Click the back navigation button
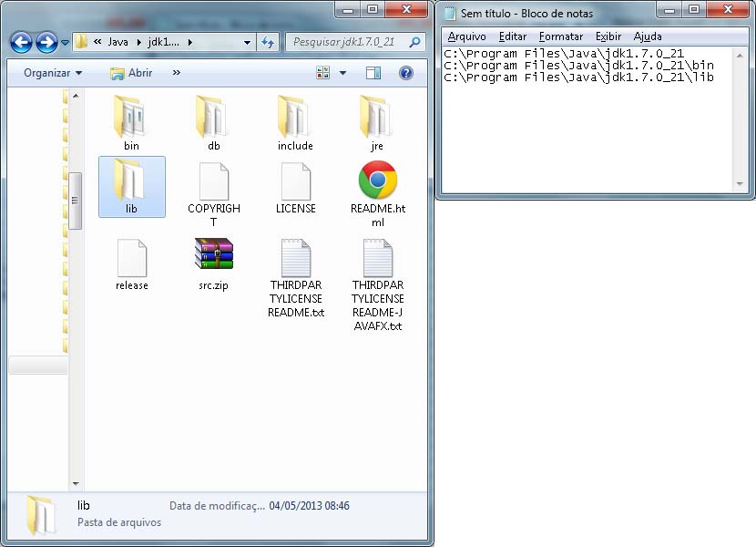The height and width of the screenshot is (547, 756). (20, 42)
